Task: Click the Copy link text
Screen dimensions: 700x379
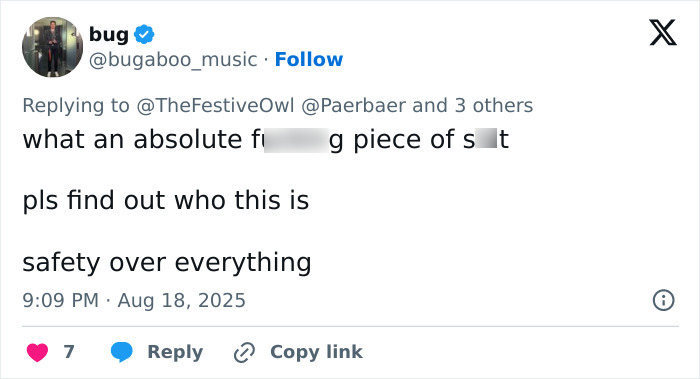Action: [x=316, y=352]
